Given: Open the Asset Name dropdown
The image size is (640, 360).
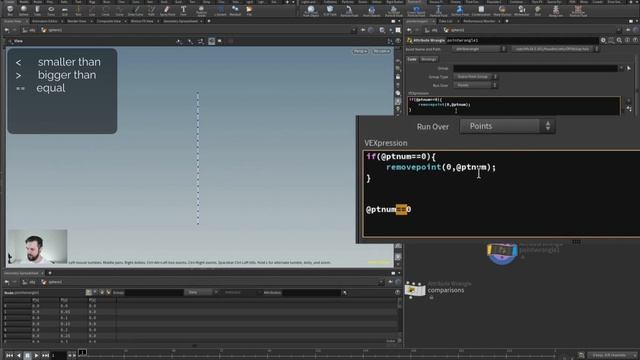Looking at the screenshot, I should 479,49.
